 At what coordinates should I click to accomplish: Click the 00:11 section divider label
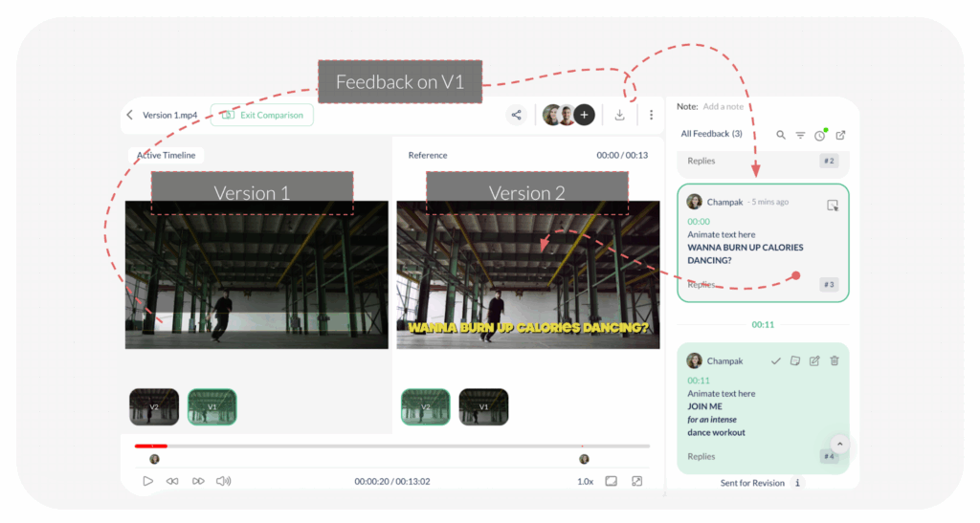763,324
